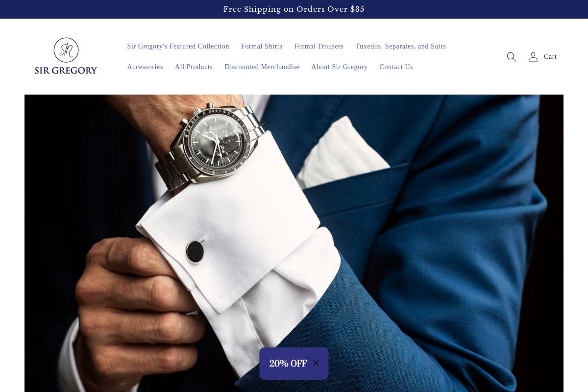Viewport: 588px width, 392px height.
Task: Open the search magnifier icon
Action: pyautogui.click(x=511, y=57)
